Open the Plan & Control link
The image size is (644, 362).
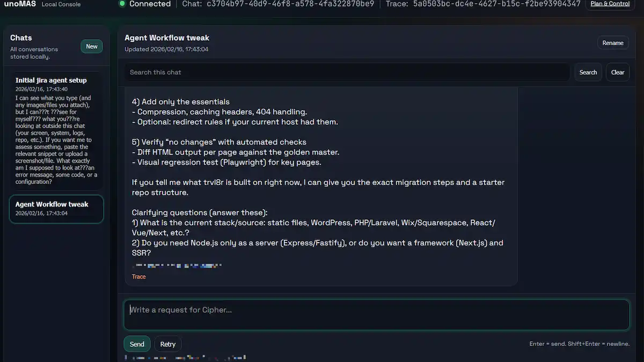pos(610,4)
